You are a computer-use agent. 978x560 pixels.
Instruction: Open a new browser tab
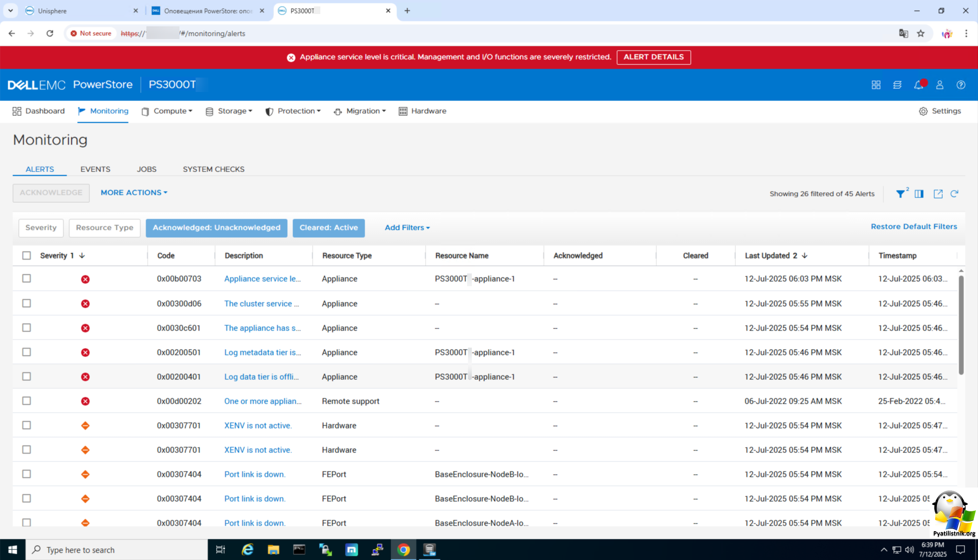407,11
